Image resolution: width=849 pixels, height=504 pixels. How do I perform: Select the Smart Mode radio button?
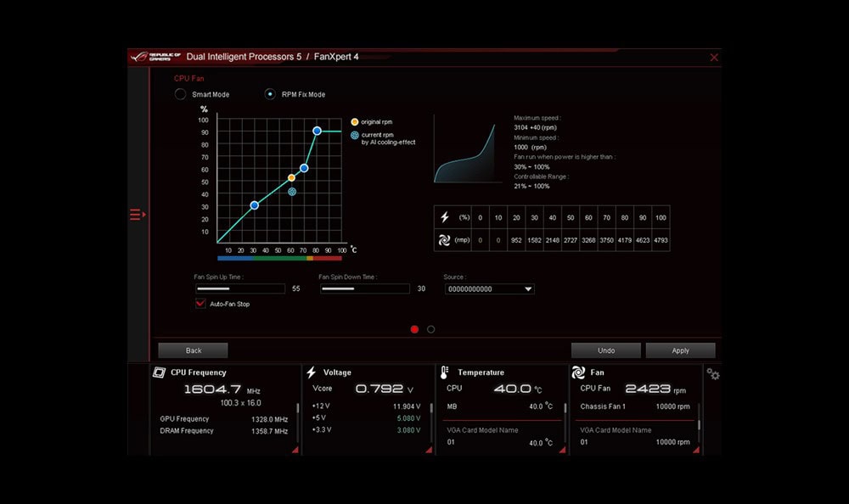coord(180,94)
